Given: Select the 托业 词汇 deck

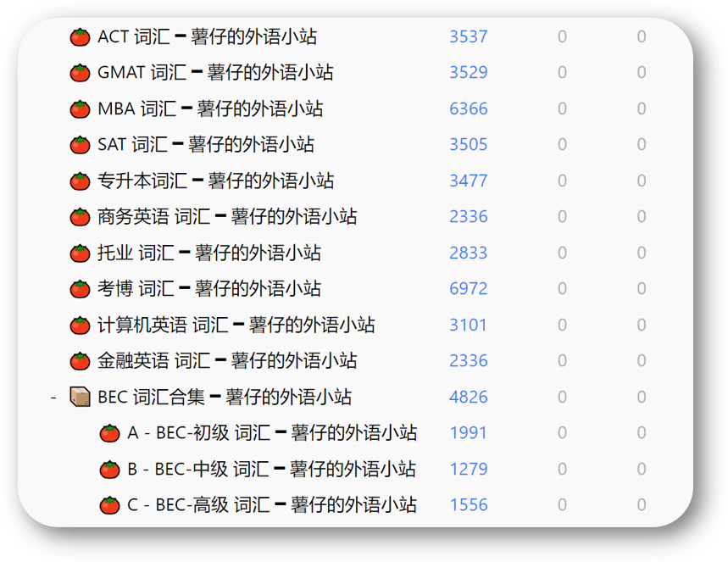Looking at the screenshot, I should pos(208,253).
